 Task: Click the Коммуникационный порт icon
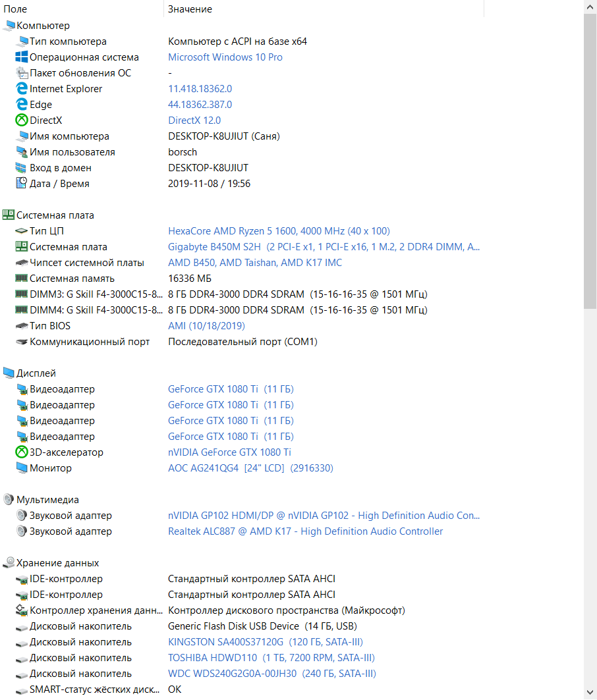pyautogui.click(x=22, y=342)
